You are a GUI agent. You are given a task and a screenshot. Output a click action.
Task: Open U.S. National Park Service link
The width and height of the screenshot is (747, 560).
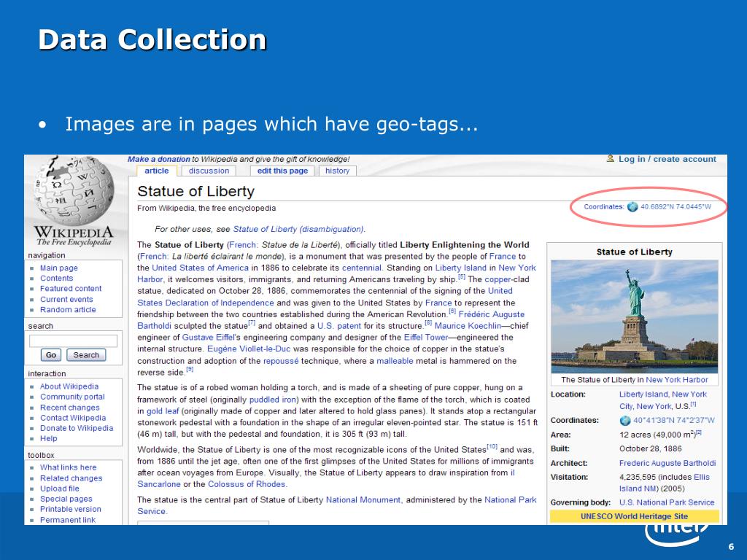click(667, 502)
